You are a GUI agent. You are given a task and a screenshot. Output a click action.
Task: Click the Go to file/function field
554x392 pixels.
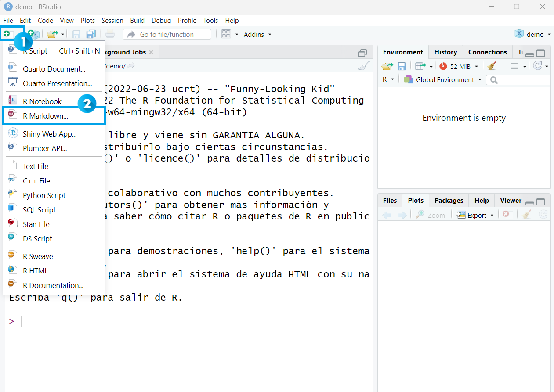point(167,34)
